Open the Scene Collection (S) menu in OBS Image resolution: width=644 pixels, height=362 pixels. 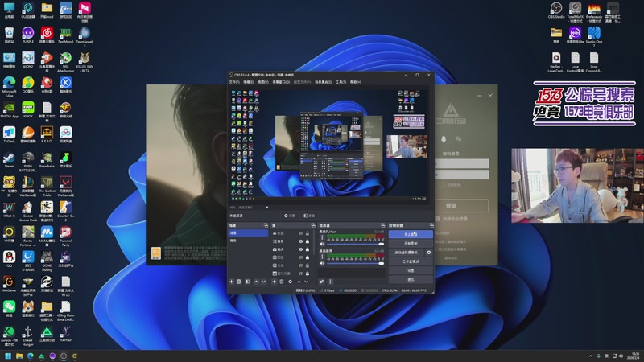(324, 82)
